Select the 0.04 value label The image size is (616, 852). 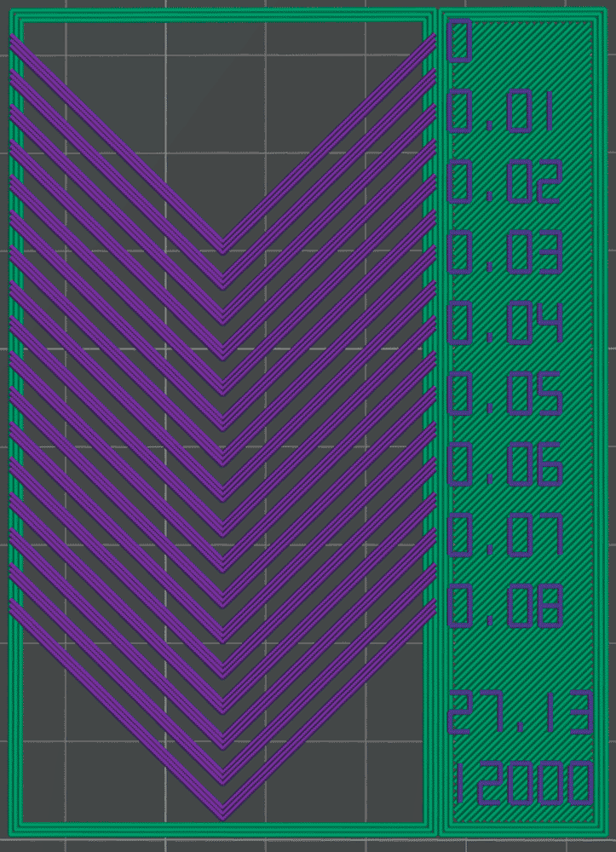pyautogui.click(x=504, y=324)
